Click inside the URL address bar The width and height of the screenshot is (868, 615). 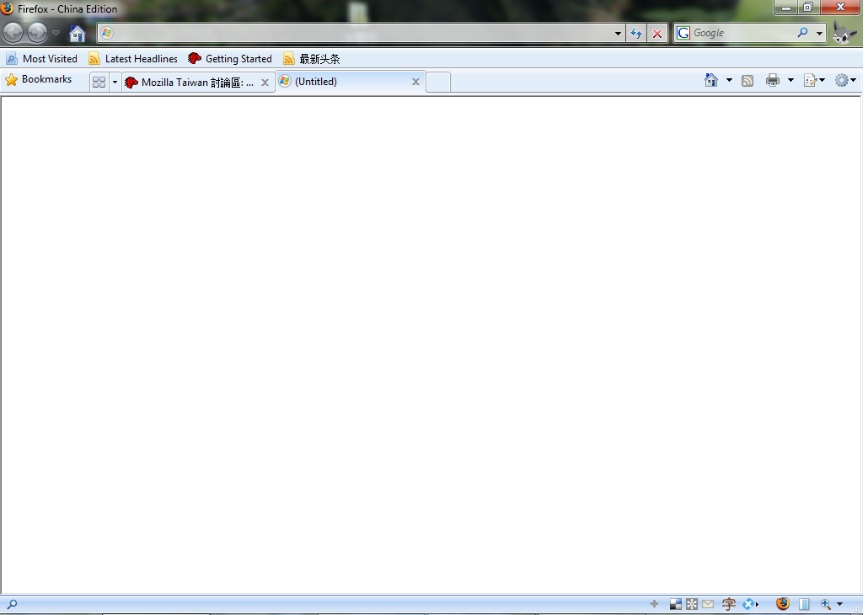click(x=362, y=33)
